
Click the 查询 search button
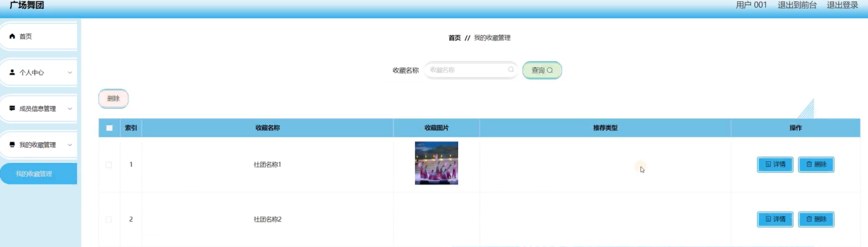coord(542,70)
